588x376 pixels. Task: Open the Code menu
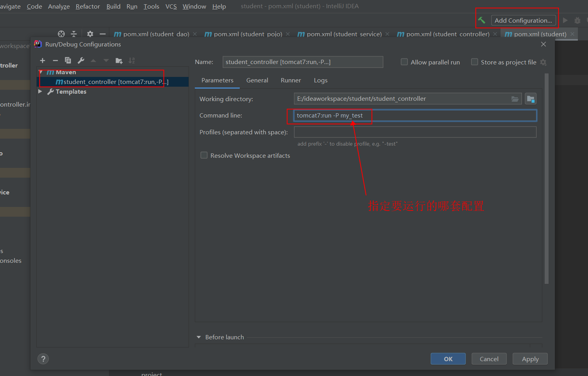click(34, 6)
